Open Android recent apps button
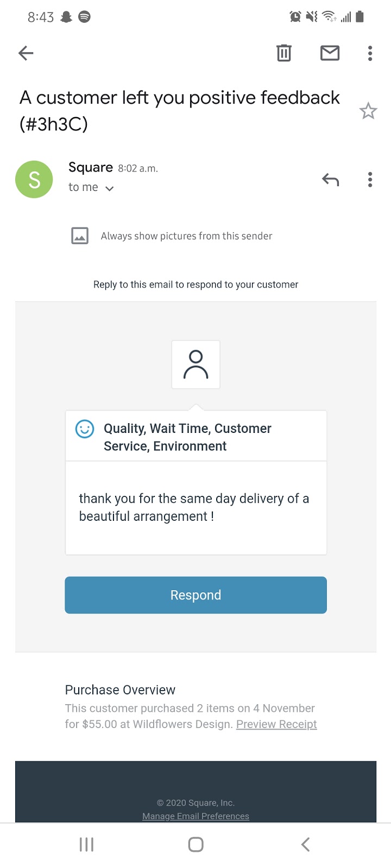 (x=86, y=844)
